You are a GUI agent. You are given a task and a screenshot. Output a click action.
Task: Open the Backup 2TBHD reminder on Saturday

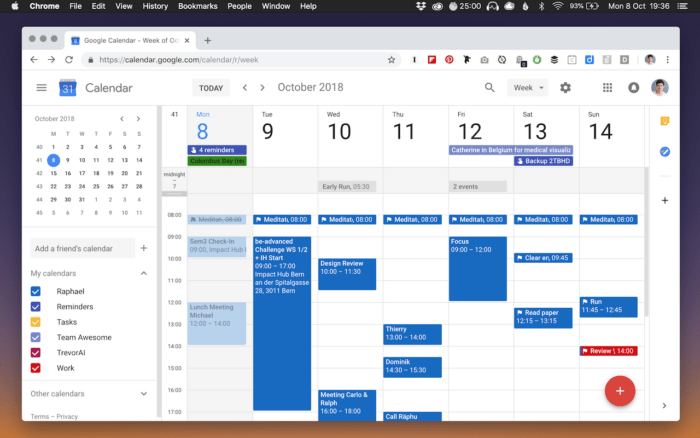[x=543, y=161]
